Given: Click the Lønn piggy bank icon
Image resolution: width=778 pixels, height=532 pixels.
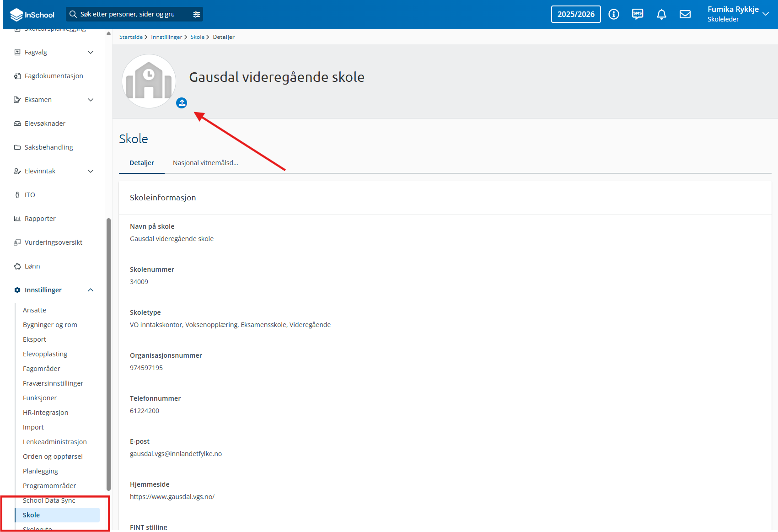Looking at the screenshot, I should tap(17, 266).
